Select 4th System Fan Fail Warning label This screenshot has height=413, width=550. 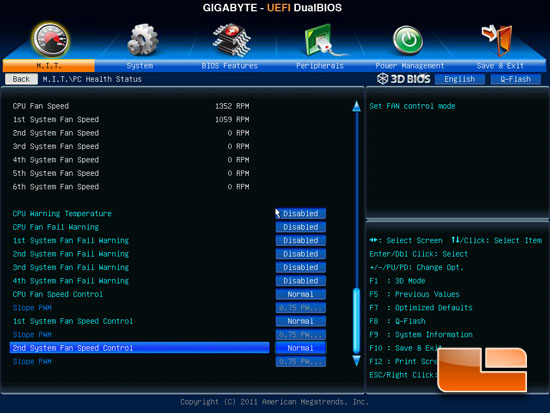[71, 281]
